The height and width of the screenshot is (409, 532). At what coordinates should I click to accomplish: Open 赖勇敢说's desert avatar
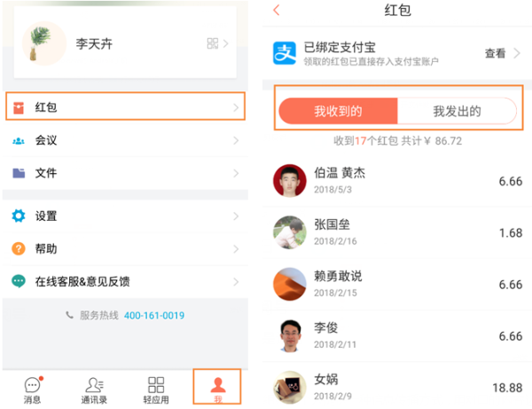[x=290, y=284]
